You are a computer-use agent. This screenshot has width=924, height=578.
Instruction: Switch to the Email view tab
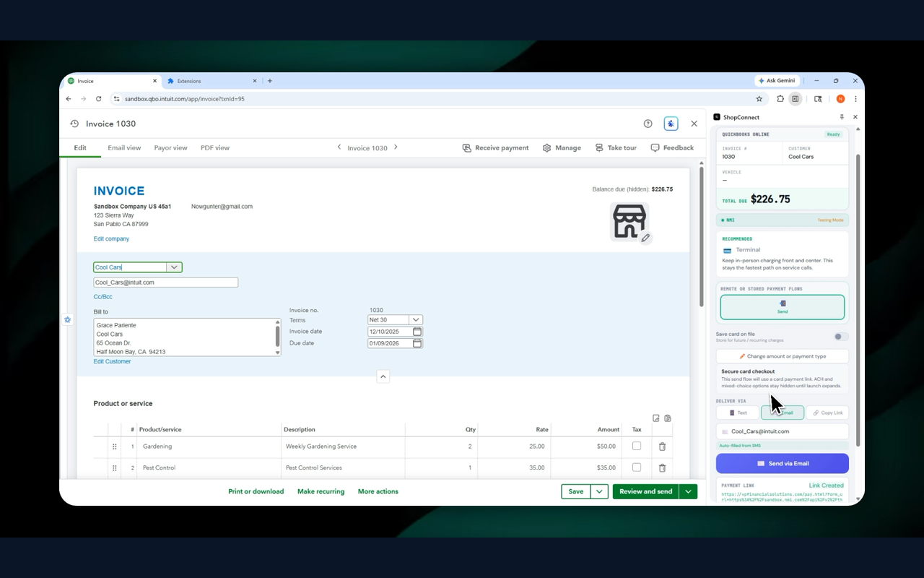(x=124, y=147)
